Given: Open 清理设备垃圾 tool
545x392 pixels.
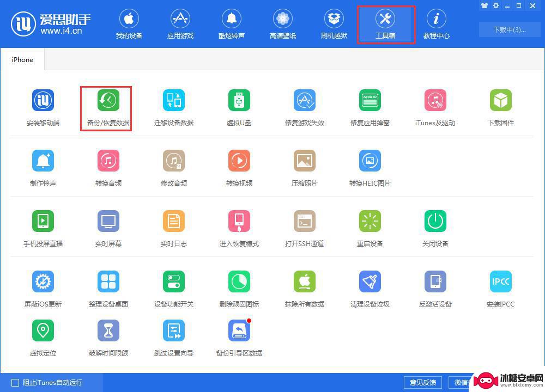Looking at the screenshot, I should pyautogui.click(x=370, y=289).
